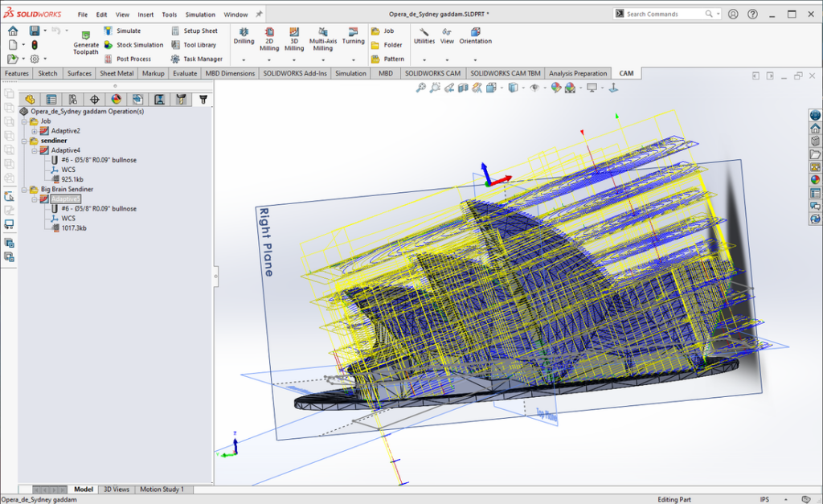The height and width of the screenshot is (504, 823).
Task: Open the Options gear dropdown arrow
Action: tap(45, 59)
